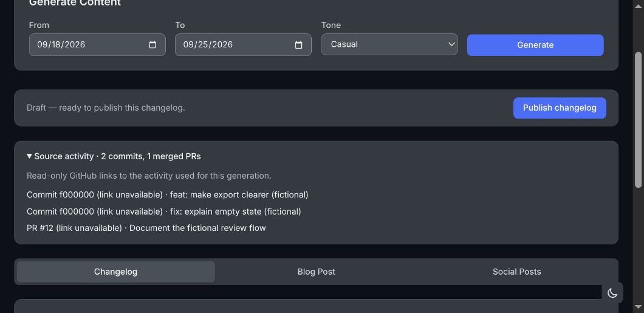Select the 'fix: explain empty state' commit line

pyautogui.click(x=164, y=212)
